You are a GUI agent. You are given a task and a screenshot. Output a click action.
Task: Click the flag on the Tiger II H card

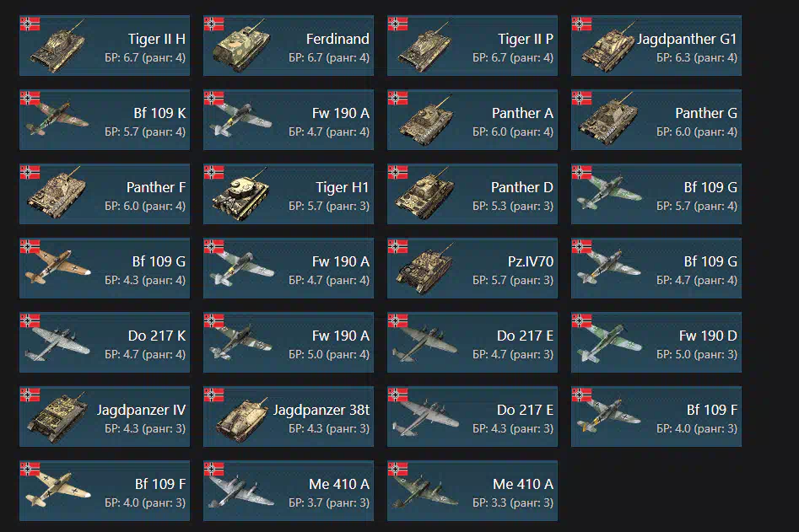point(30,24)
